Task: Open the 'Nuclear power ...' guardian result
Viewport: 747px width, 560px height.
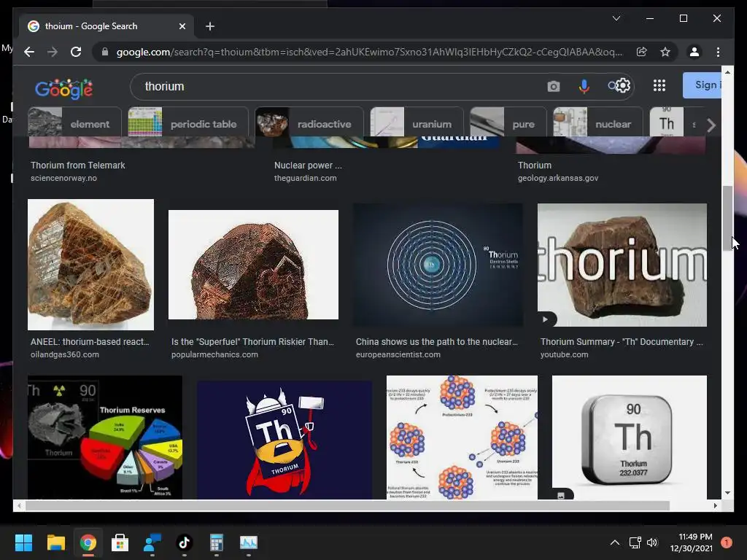Action: (308, 166)
